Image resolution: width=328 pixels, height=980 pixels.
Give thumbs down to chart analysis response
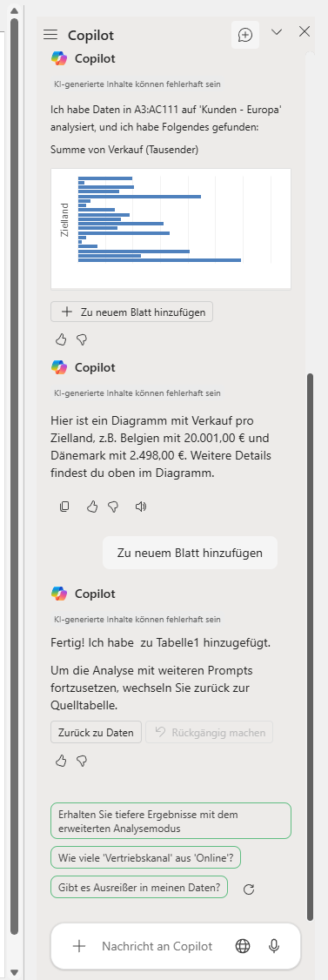click(x=81, y=339)
